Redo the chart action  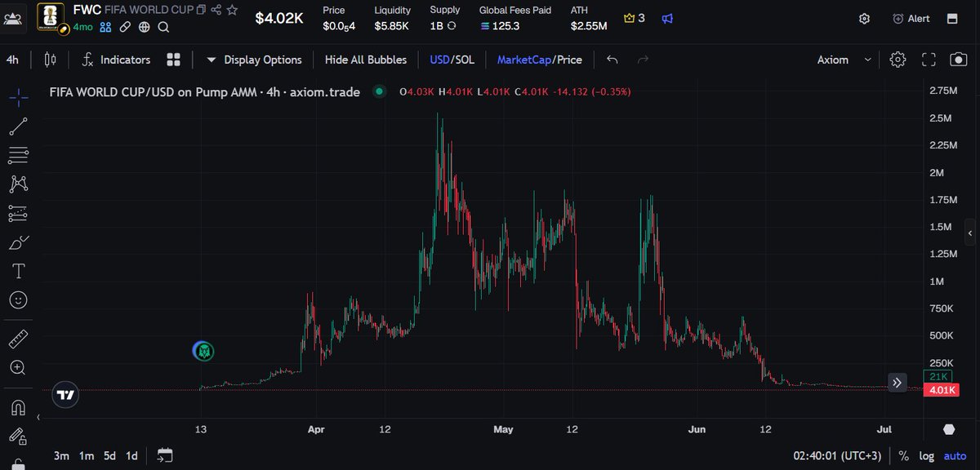click(643, 60)
